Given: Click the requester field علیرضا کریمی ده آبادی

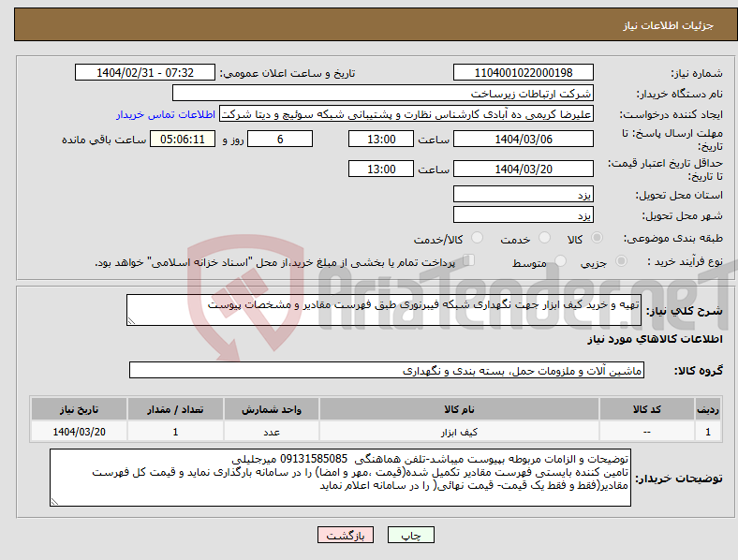Looking at the screenshot, I should click(406, 114).
